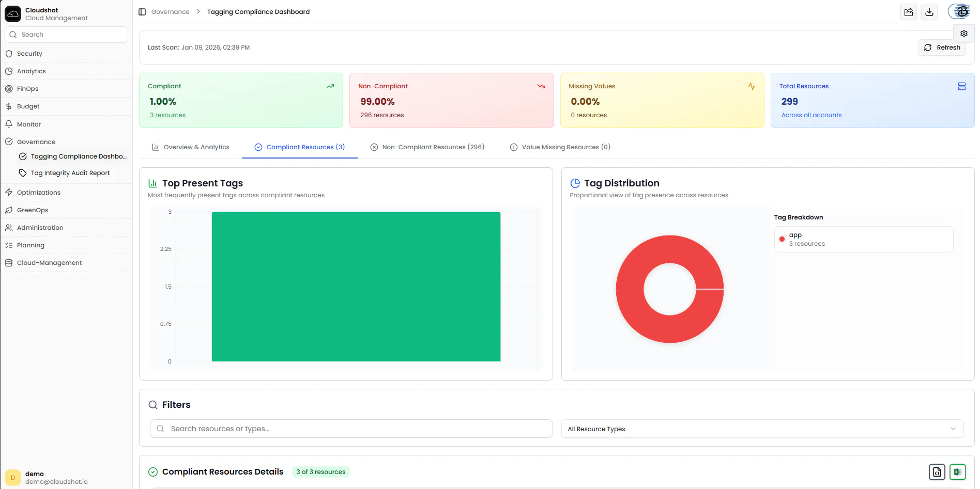Image resolution: width=980 pixels, height=489 pixels.
Task: Click the Missing Values 0.00% card
Action: pos(662,100)
